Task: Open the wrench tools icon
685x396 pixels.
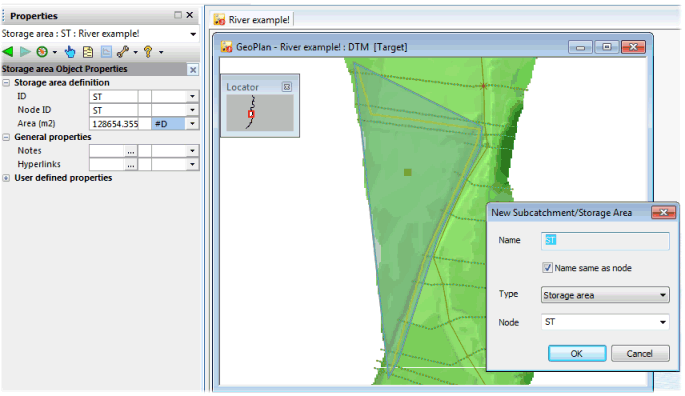Action: pyautogui.click(x=123, y=52)
